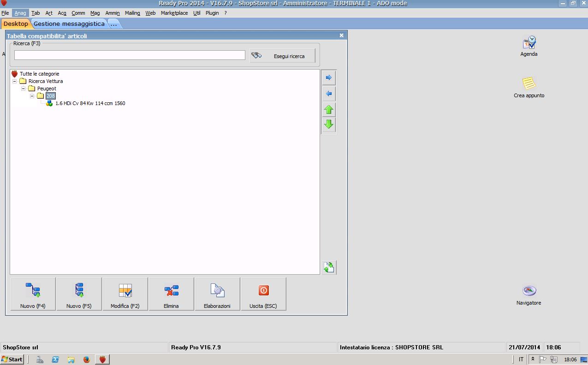Click Ready Pro strawberry taskbar button
588x365 pixels.
pyautogui.click(x=102, y=359)
